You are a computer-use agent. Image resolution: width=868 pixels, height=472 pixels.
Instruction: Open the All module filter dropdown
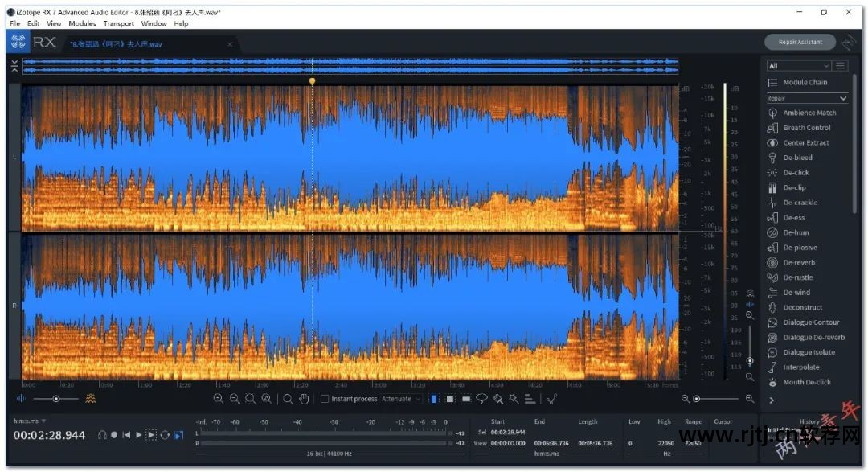tap(798, 66)
